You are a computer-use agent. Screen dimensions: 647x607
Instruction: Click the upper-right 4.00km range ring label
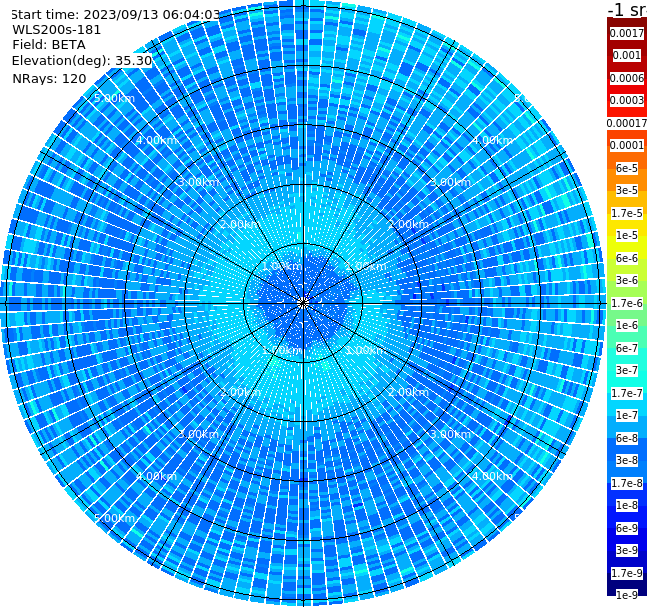point(492,140)
